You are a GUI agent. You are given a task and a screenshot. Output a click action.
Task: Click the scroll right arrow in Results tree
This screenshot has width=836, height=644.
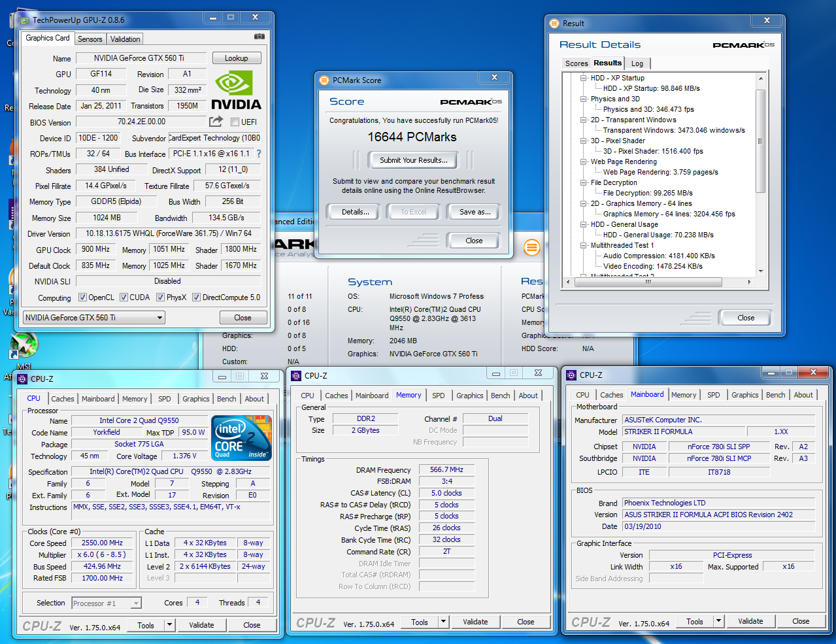point(749,282)
